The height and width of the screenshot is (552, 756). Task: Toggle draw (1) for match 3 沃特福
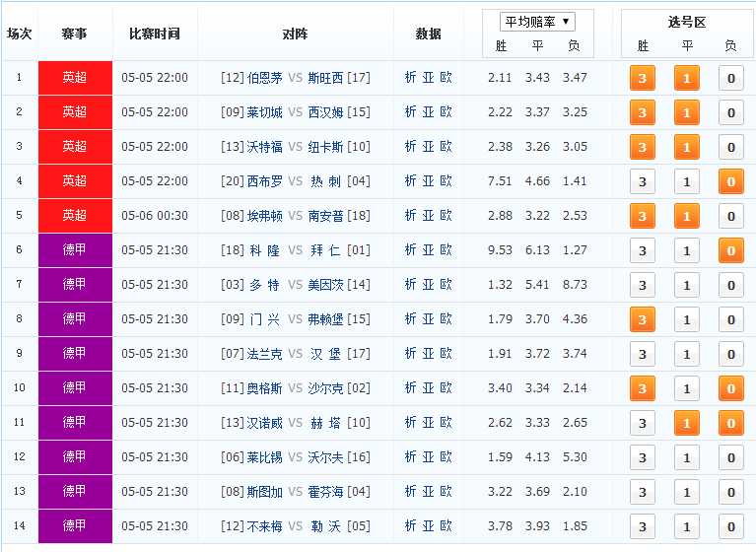tap(687, 147)
